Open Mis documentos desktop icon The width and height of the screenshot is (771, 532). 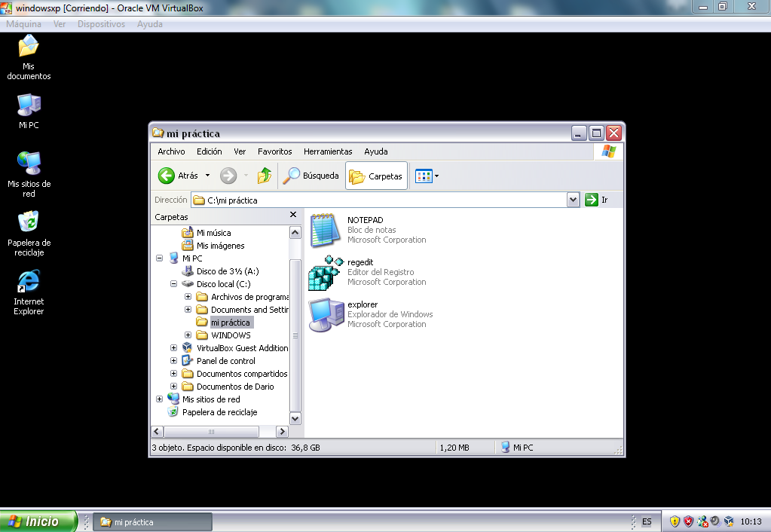pyautogui.click(x=29, y=57)
